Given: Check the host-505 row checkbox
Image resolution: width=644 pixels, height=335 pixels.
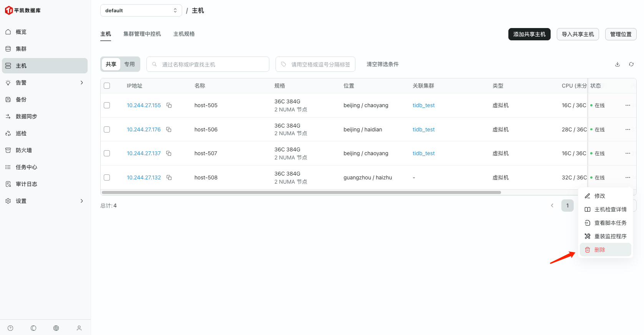Looking at the screenshot, I should [x=107, y=105].
